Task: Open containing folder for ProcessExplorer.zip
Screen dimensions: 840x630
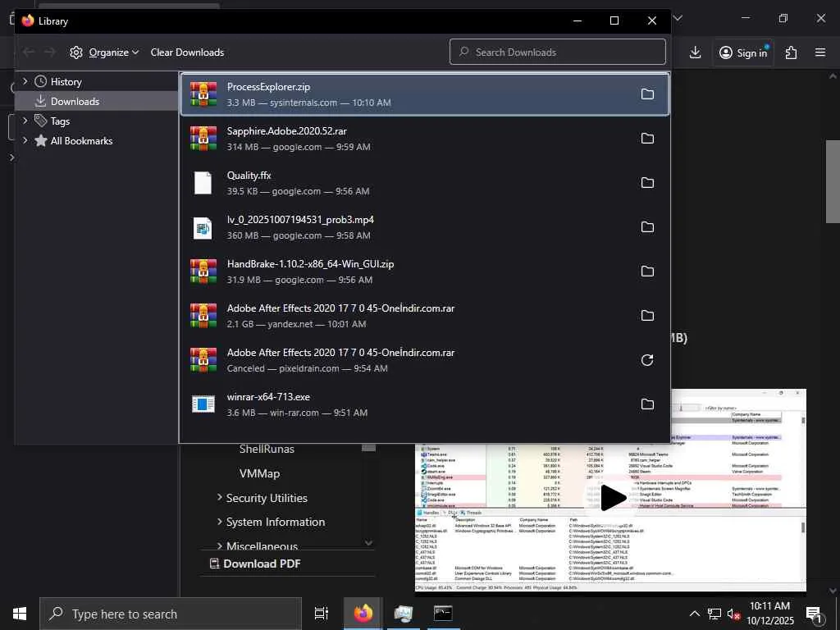Action: [647, 94]
